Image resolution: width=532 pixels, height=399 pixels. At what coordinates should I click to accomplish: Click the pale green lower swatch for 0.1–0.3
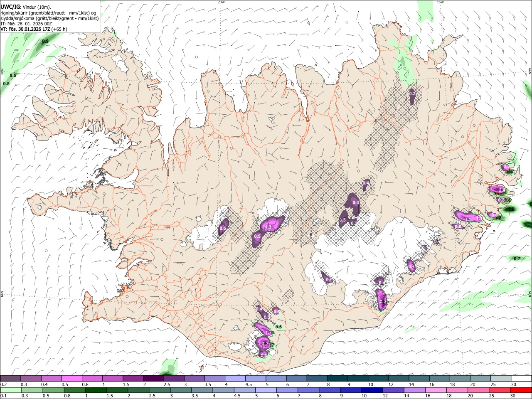click(11, 390)
